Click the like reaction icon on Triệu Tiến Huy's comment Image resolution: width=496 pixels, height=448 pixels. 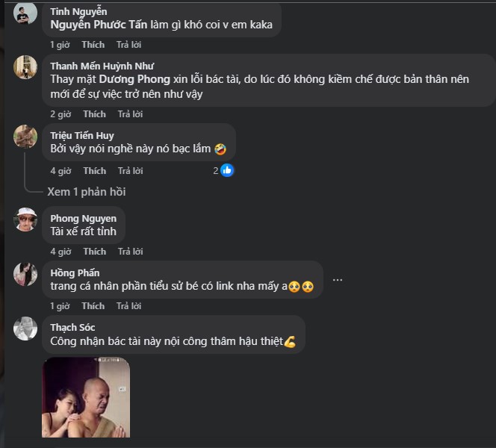click(x=227, y=170)
